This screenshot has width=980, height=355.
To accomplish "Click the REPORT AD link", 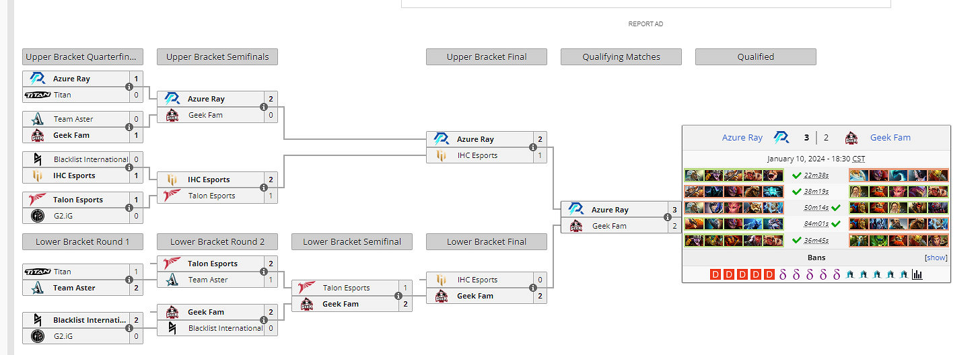I will (x=645, y=24).
